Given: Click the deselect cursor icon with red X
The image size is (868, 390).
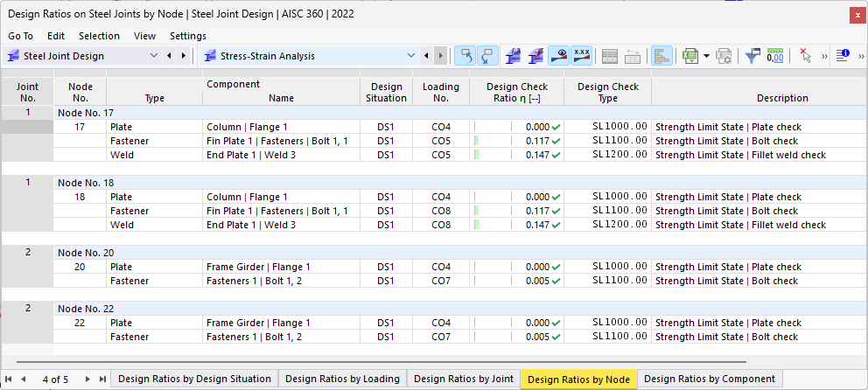Looking at the screenshot, I should (x=805, y=56).
